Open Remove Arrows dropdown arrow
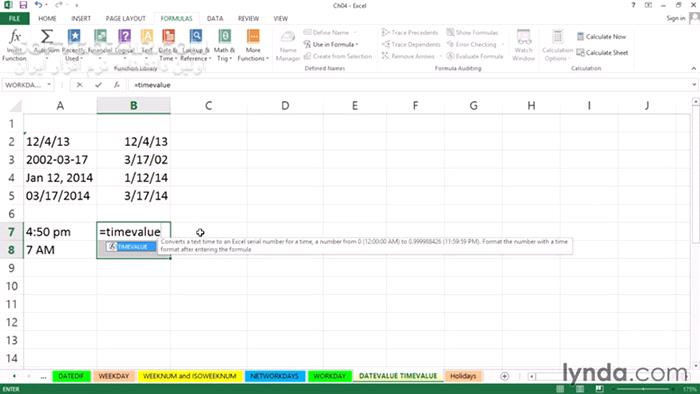The width and height of the screenshot is (700, 394). click(441, 56)
